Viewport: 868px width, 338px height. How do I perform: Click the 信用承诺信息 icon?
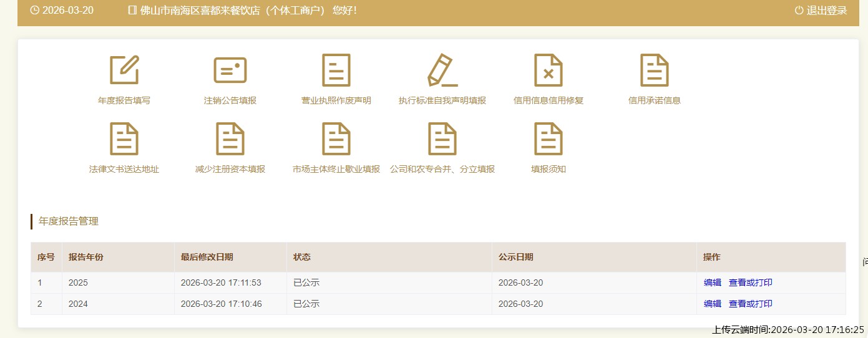point(655,70)
